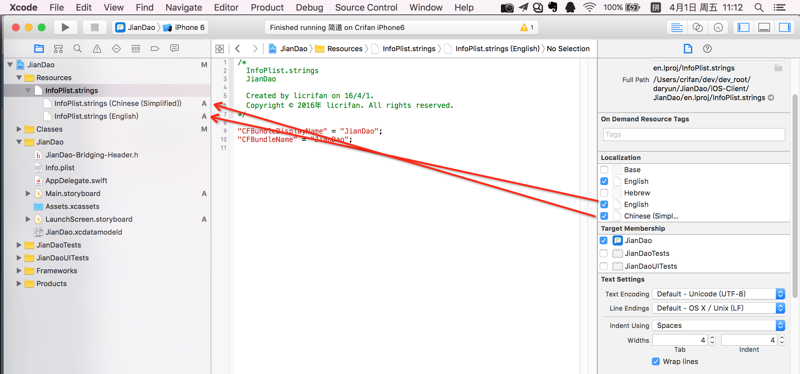Open the Line Endings dropdown

(x=718, y=308)
